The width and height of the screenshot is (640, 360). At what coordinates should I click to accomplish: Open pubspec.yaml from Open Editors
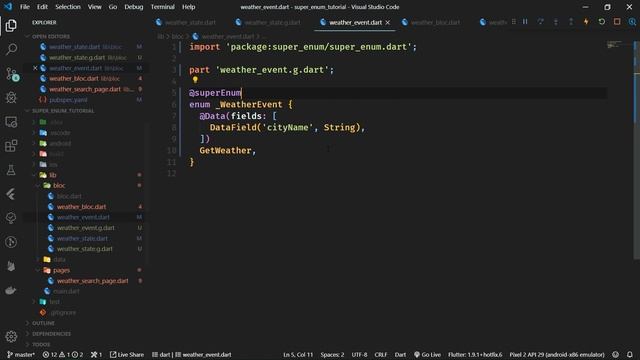[68, 100]
